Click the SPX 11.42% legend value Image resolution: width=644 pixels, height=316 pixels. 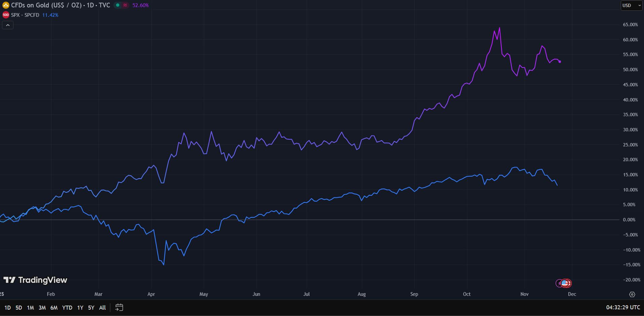pos(50,15)
